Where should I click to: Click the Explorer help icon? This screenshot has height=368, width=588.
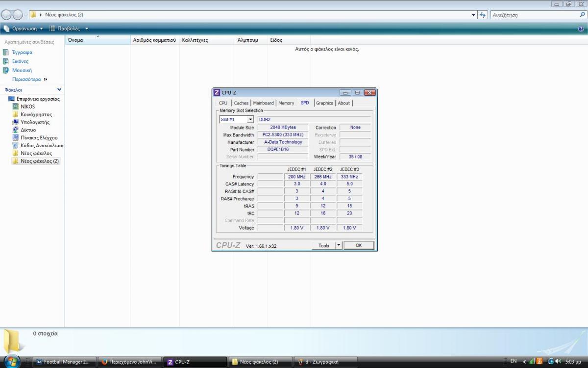(581, 29)
